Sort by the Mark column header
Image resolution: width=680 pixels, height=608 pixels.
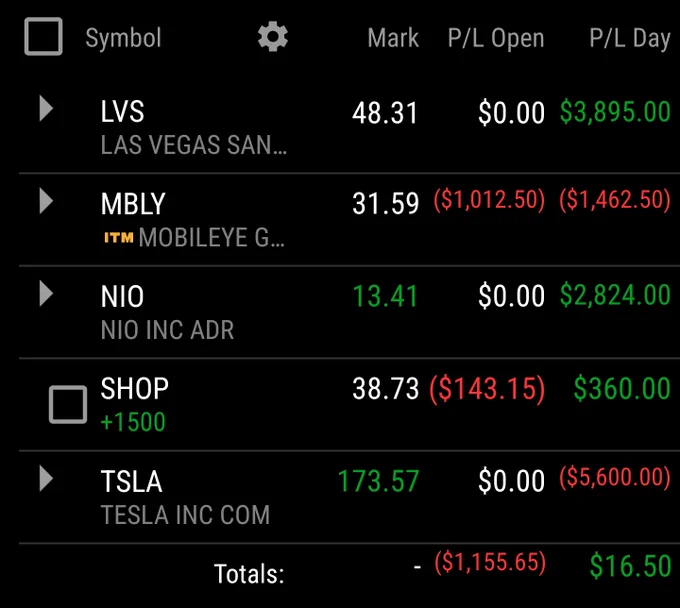393,38
